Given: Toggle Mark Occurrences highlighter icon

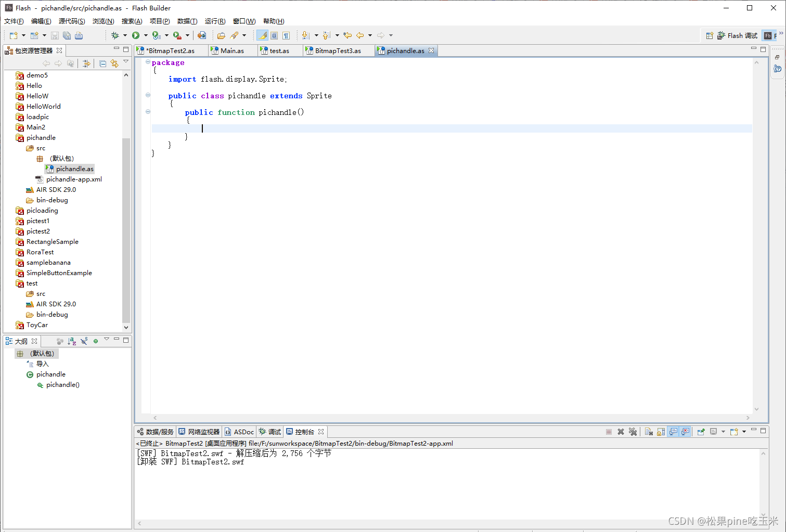Looking at the screenshot, I should pos(262,35).
